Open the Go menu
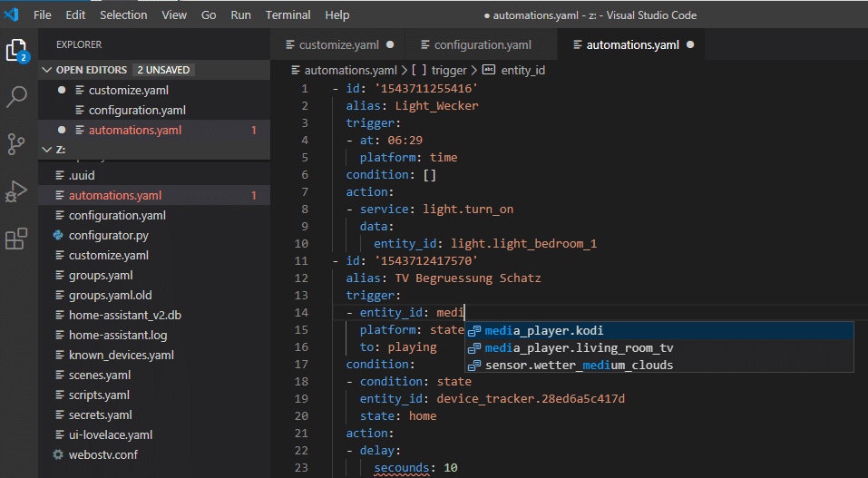The height and width of the screenshot is (478, 868). tap(209, 15)
